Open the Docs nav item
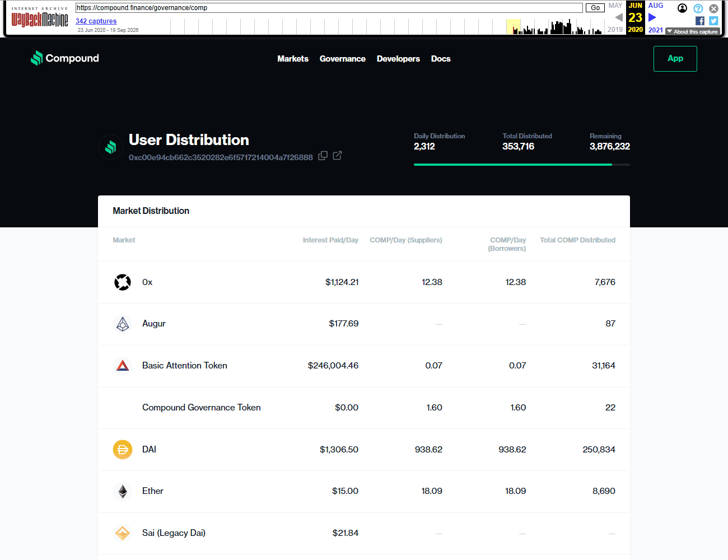The image size is (728, 560). [x=441, y=59]
